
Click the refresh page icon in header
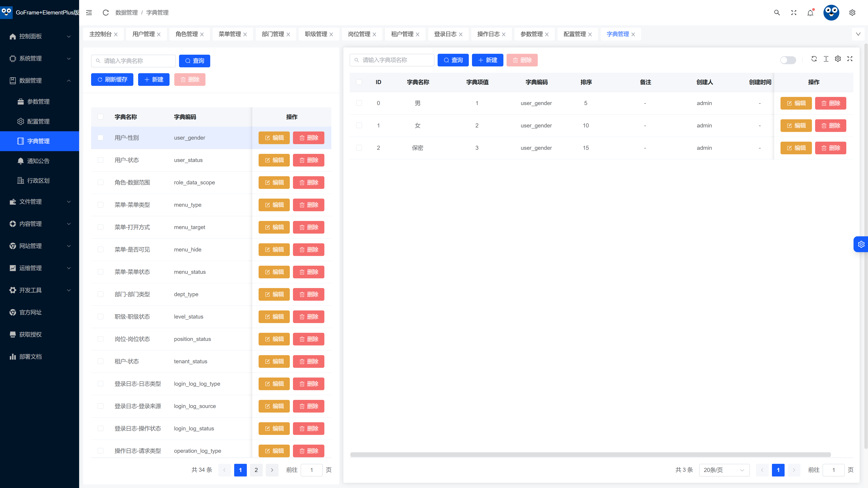106,12
